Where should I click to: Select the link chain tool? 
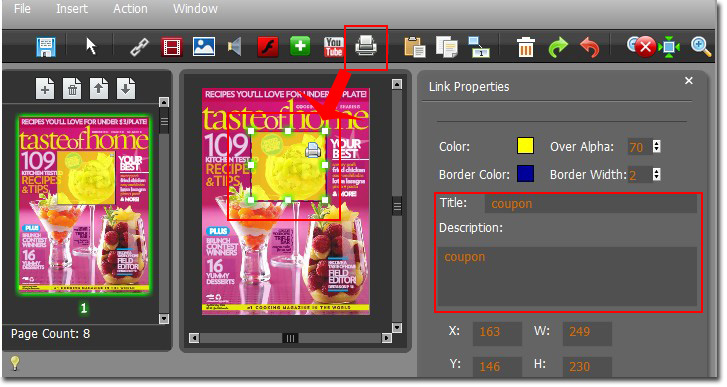(139, 47)
